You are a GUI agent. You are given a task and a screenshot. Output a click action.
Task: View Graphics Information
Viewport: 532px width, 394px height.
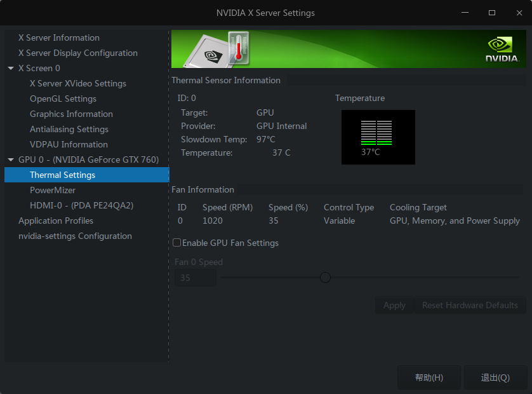pos(71,114)
